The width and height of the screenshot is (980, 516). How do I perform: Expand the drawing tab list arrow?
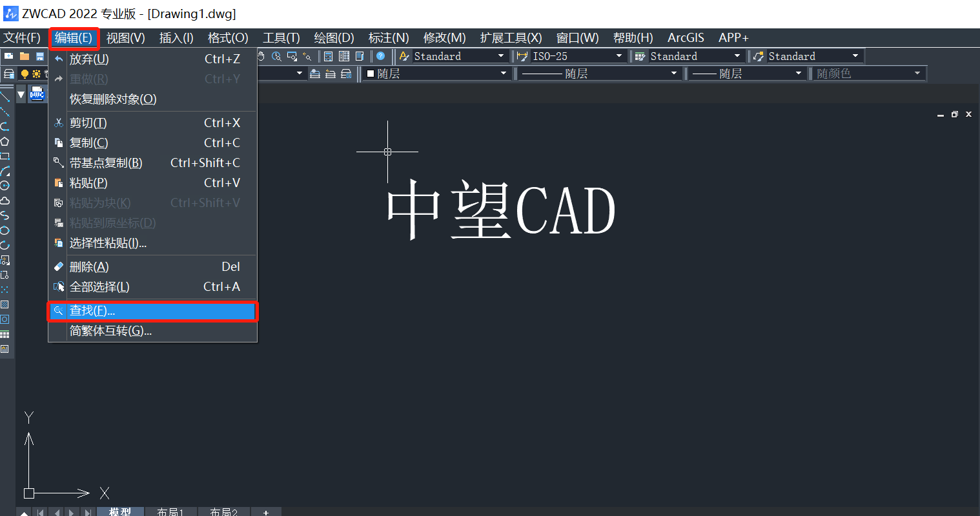click(x=21, y=95)
